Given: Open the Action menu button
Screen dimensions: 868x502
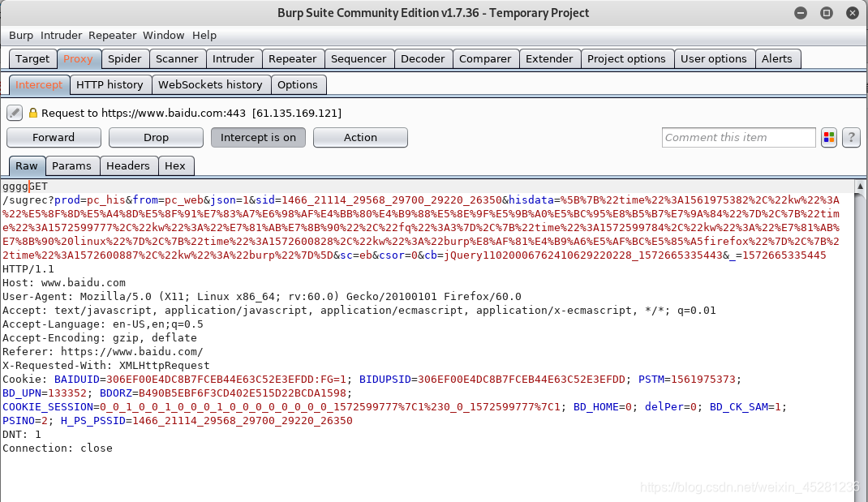Looking at the screenshot, I should (360, 137).
